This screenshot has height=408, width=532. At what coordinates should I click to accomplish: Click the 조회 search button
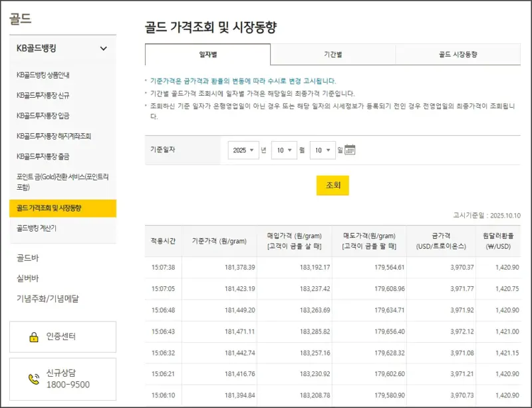tap(333, 186)
